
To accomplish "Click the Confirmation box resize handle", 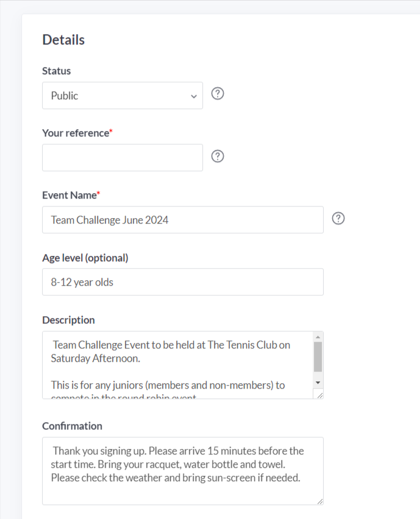I will pos(319,501).
